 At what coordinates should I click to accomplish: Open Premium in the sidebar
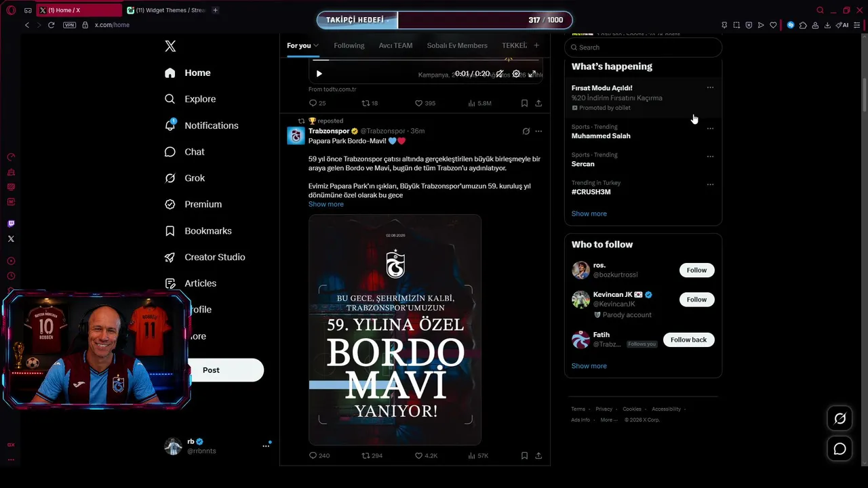coord(193,204)
